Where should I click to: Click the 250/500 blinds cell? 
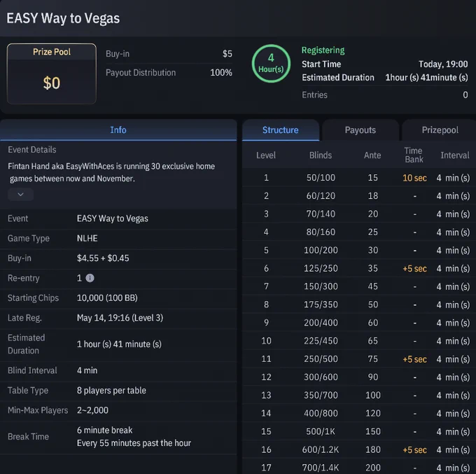point(321,358)
